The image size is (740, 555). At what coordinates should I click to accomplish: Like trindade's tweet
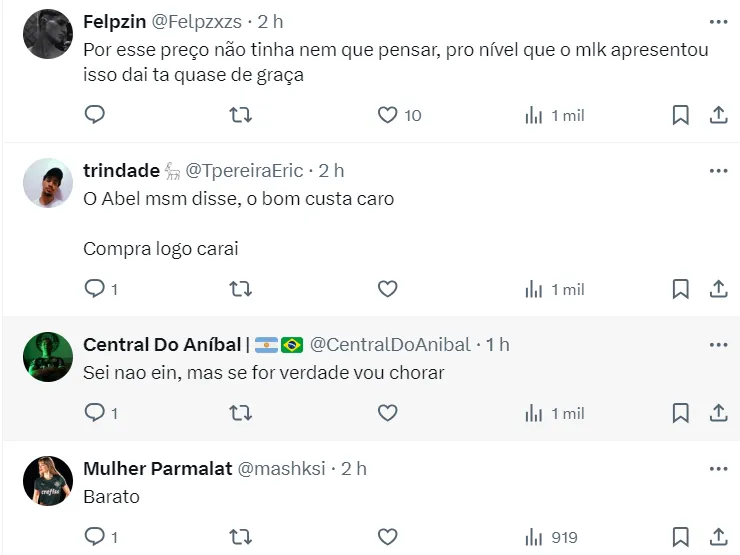(388, 289)
